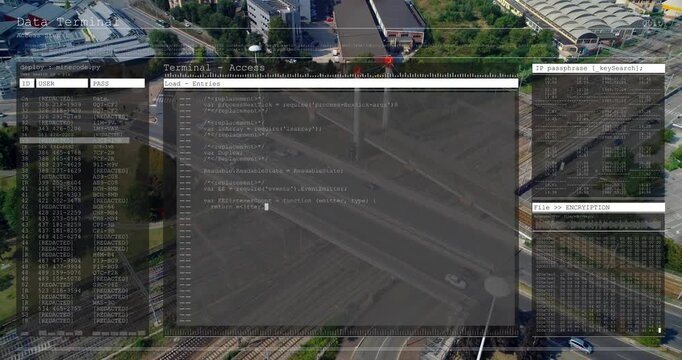Click the blinking terminal cursor
This screenshot has width=682, height=360.
[x=266, y=207]
